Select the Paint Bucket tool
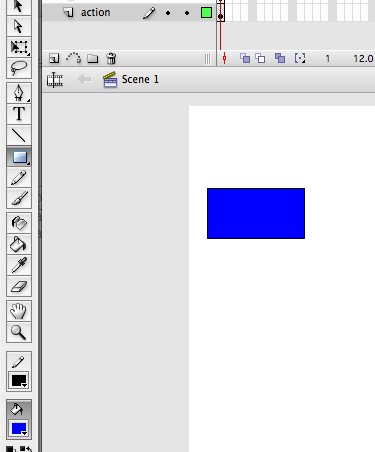Viewport: 375px width, 452px height. (19, 244)
